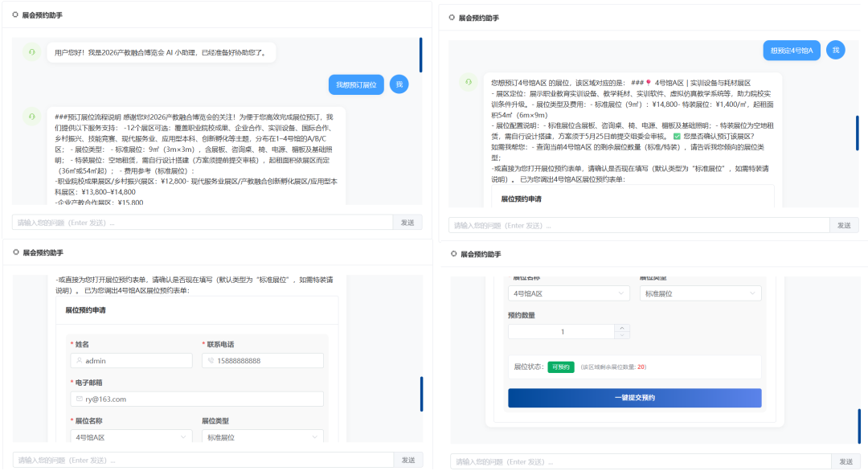Click the remaining count text 该区域剩余展位数量: 20

click(x=613, y=367)
